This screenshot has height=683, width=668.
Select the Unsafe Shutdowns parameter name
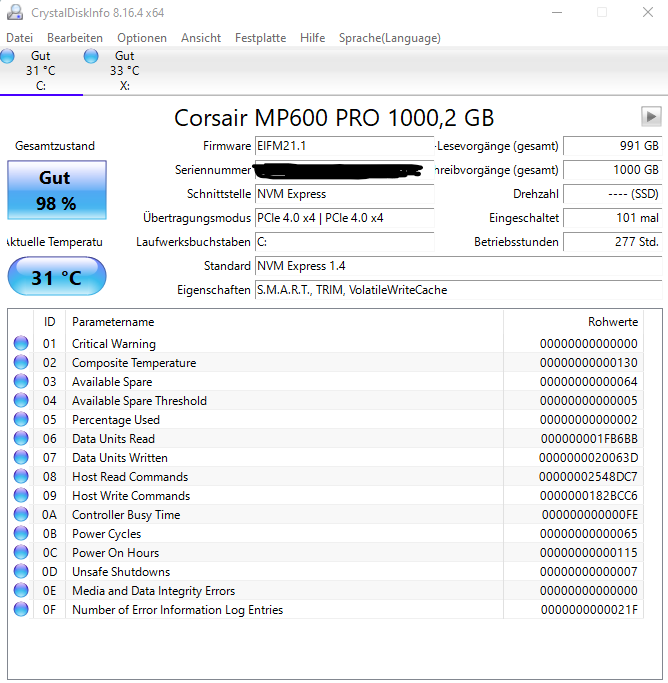(121, 571)
